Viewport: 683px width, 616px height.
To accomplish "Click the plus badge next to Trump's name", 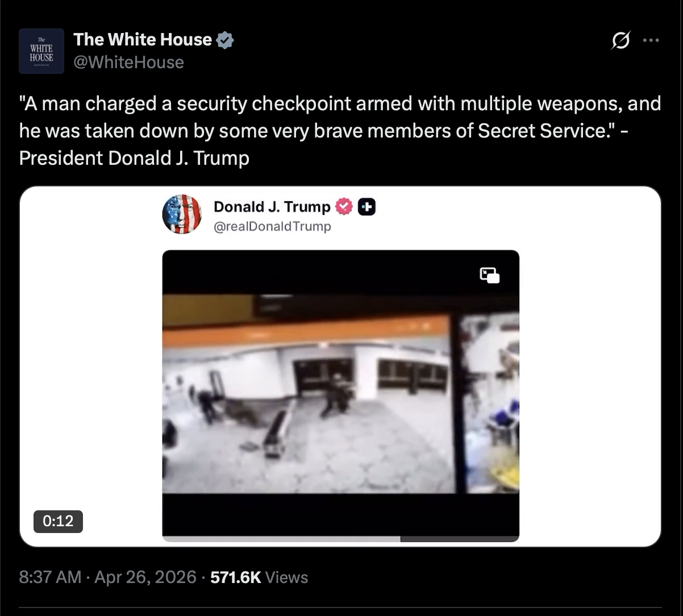I will click(368, 207).
